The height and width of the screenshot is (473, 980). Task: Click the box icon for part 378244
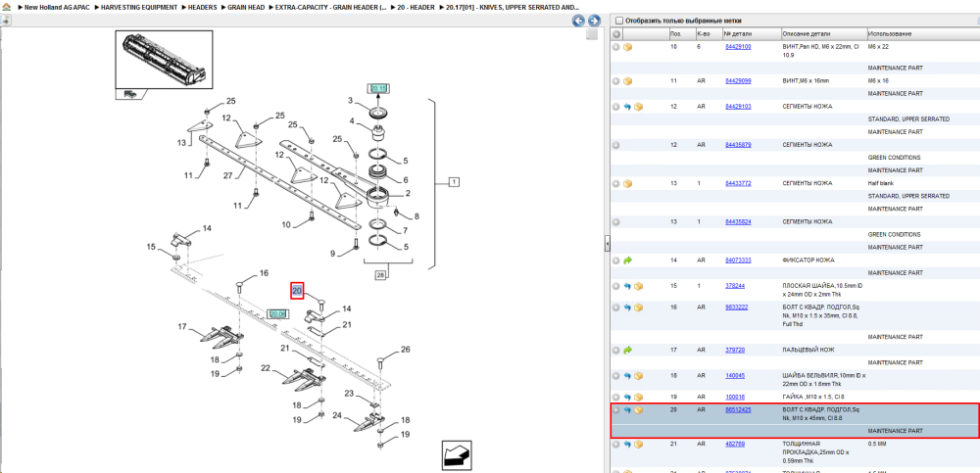[638, 286]
